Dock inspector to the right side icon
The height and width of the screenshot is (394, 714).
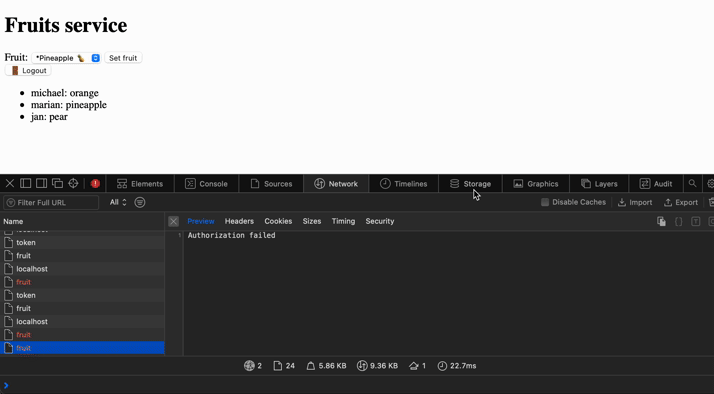41,184
